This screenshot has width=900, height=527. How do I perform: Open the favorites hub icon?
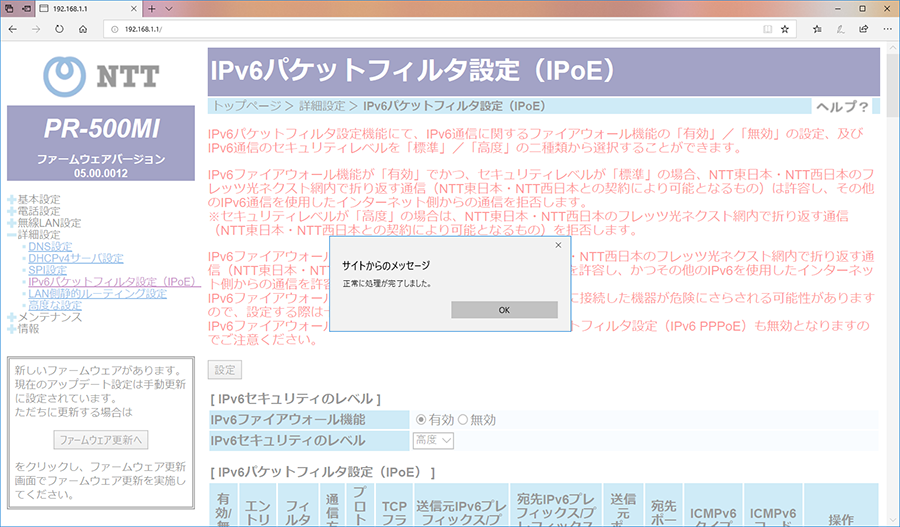click(x=817, y=29)
